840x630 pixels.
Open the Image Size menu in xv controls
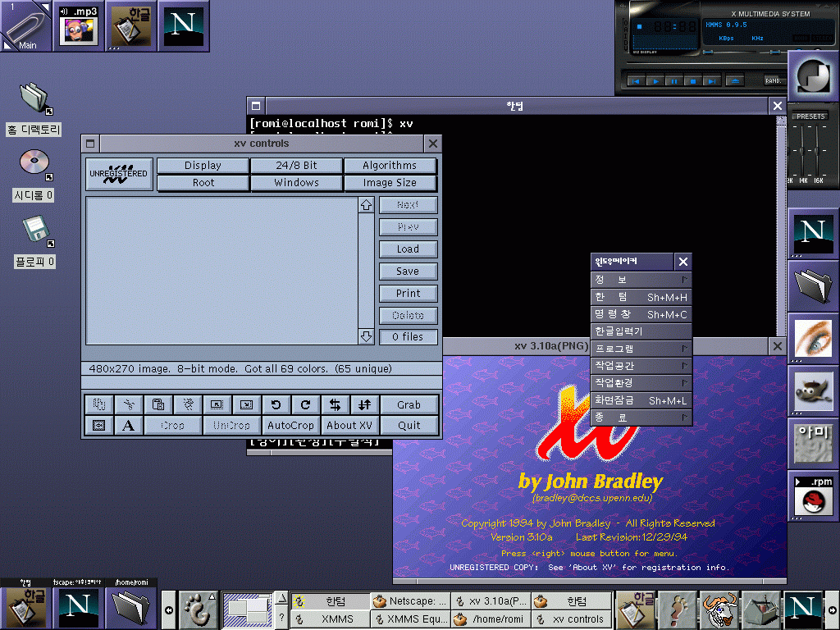coord(390,183)
